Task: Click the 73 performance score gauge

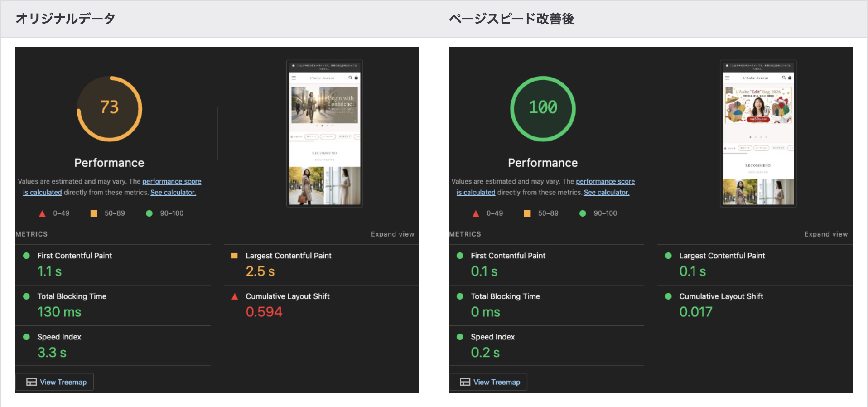Action: 109,108
